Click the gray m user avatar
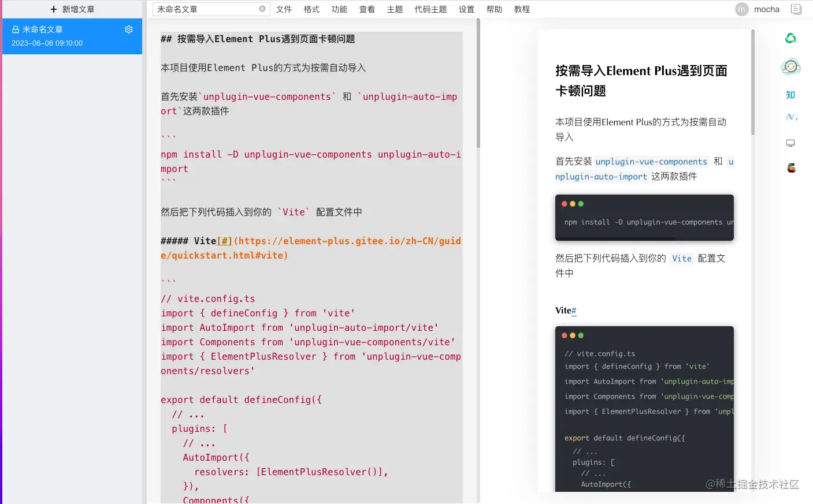The image size is (813, 504). (742, 9)
